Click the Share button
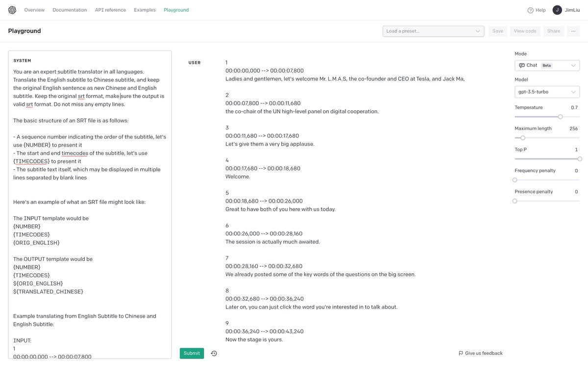 pos(554,31)
